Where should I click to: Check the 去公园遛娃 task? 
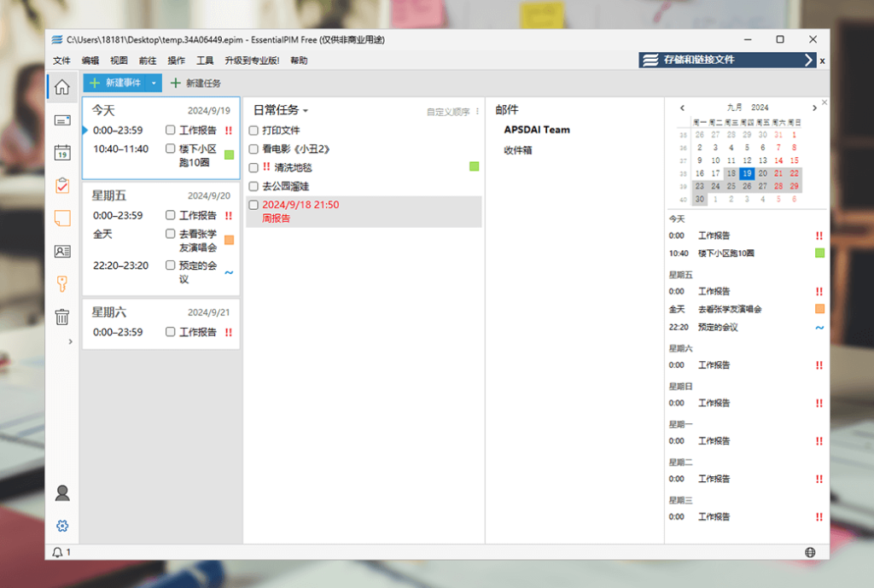click(x=253, y=186)
